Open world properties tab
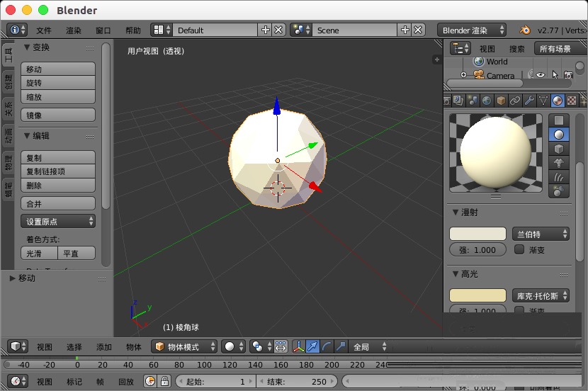This screenshot has width=588, height=391. [x=487, y=101]
